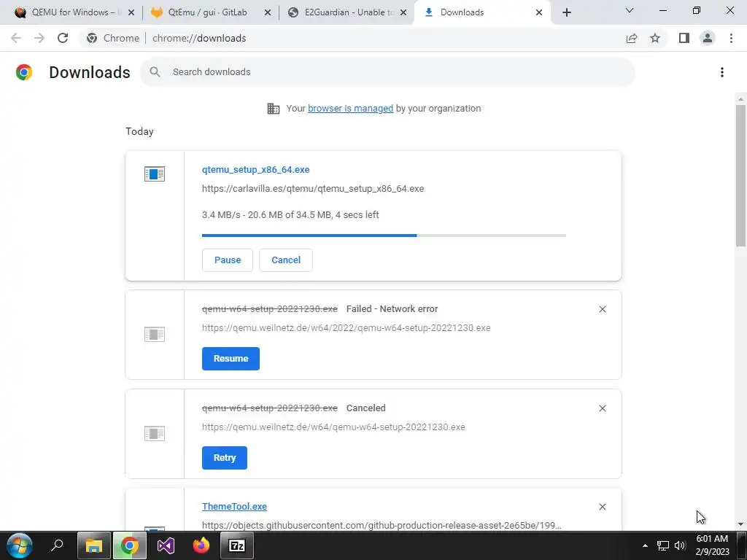Click the 'Canceled' status text
This screenshot has width=747, height=560.
click(366, 408)
